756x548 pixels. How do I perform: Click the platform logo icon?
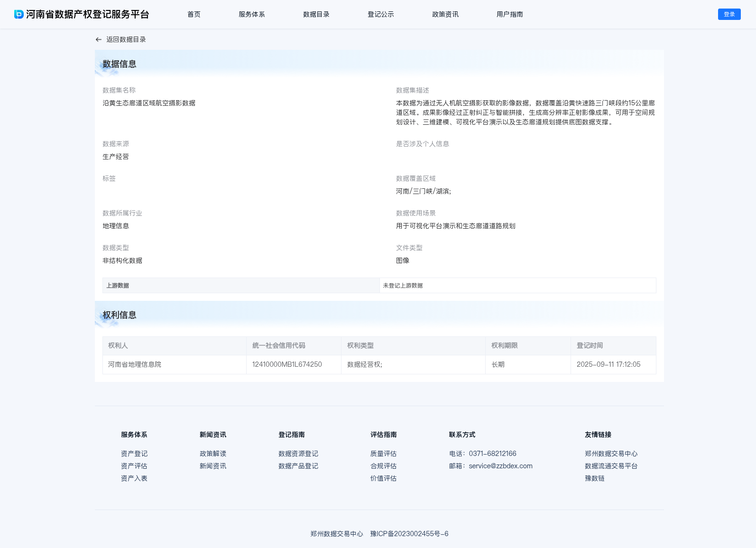click(19, 14)
